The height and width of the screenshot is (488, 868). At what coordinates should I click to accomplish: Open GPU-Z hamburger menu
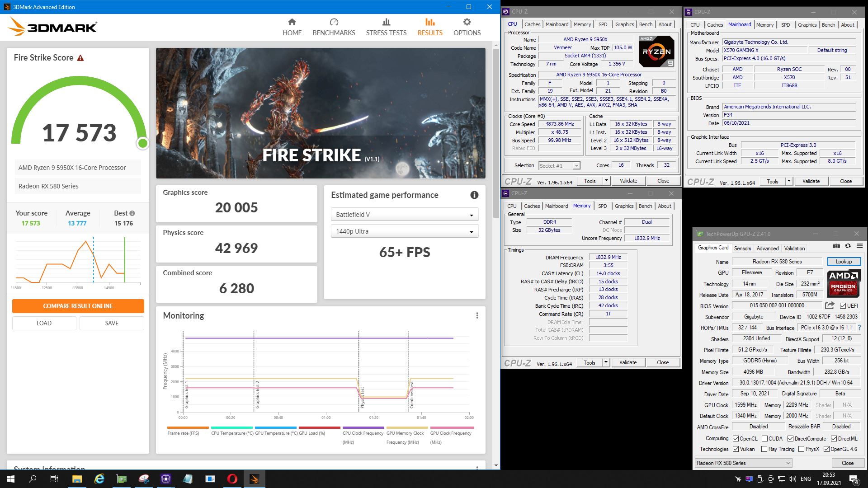[859, 246]
